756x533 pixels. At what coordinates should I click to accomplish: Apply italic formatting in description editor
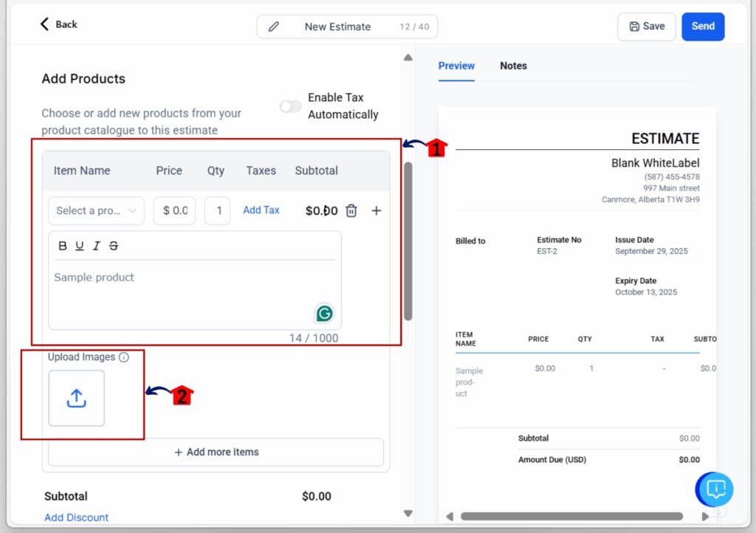[96, 246]
